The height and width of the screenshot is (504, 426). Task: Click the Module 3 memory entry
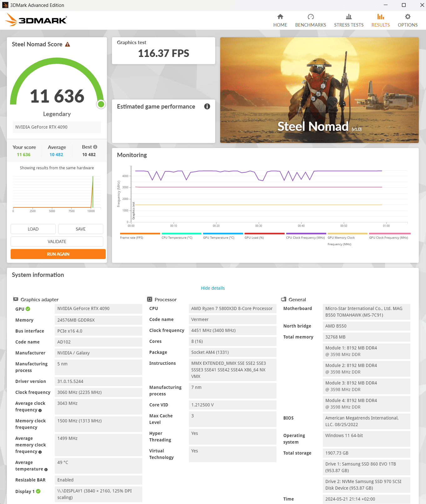click(367, 386)
